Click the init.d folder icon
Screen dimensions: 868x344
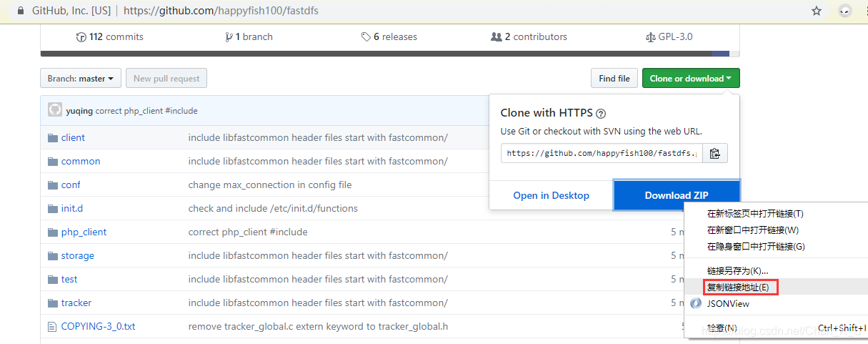(x=52, y=209)
